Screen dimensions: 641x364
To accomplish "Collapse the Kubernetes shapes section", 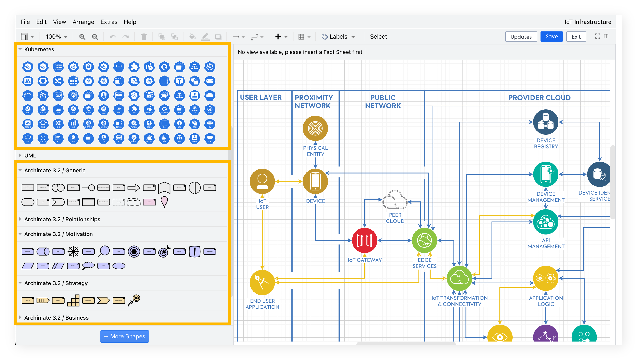I will [x=20, y=49].
